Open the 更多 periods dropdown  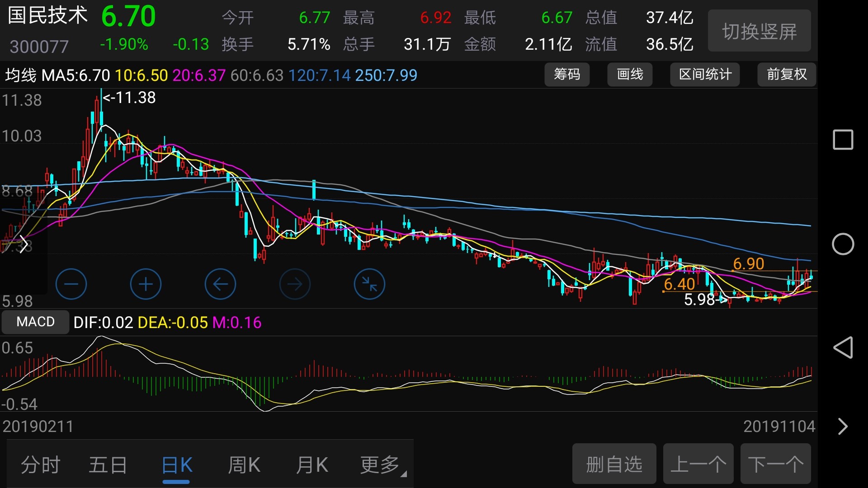[382, 465]
